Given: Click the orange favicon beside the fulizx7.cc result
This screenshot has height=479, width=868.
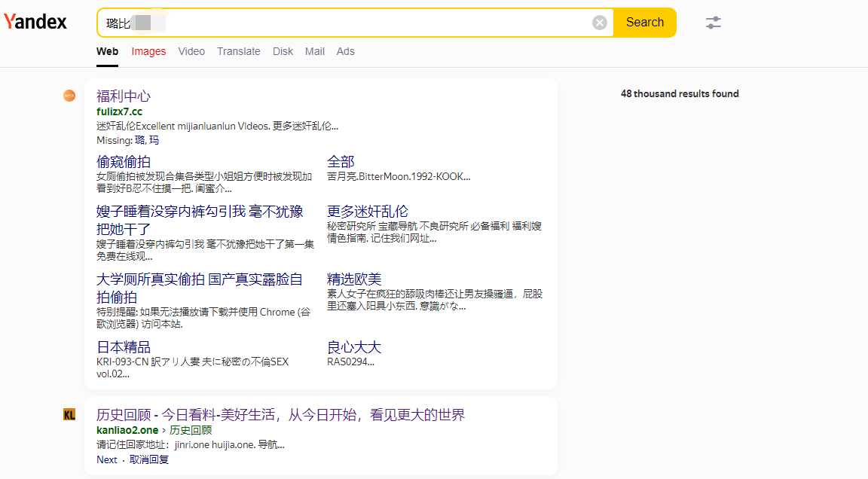Looking at the screenshot, I should click(x=69, y=96).
